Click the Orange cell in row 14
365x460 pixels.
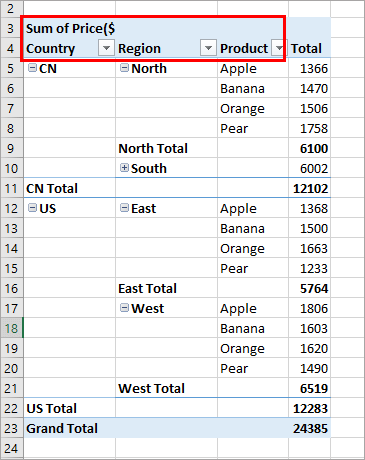pyautogui.click(x=253, y=248)
